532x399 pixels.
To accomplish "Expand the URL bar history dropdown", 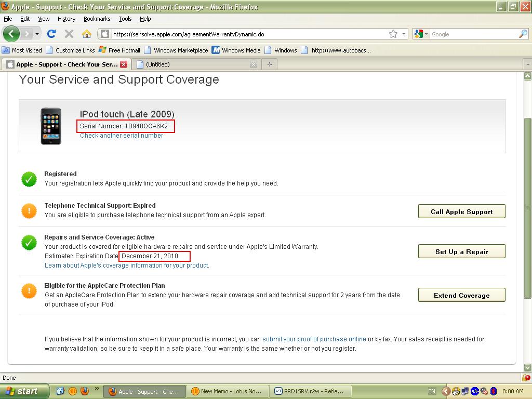I will pyautogui.click(x=404, y=34).
